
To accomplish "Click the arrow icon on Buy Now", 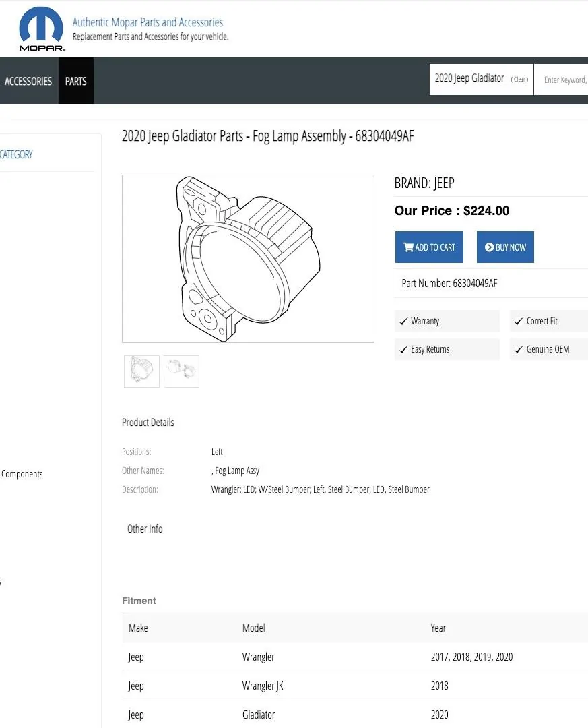I will click(489, 247).
